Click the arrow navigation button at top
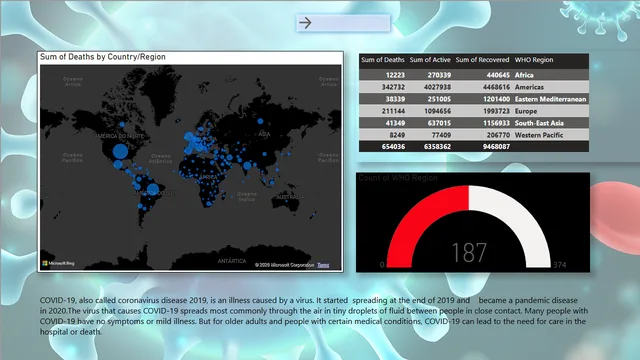This screenshot has height=360, width=640. click(343, 23)
